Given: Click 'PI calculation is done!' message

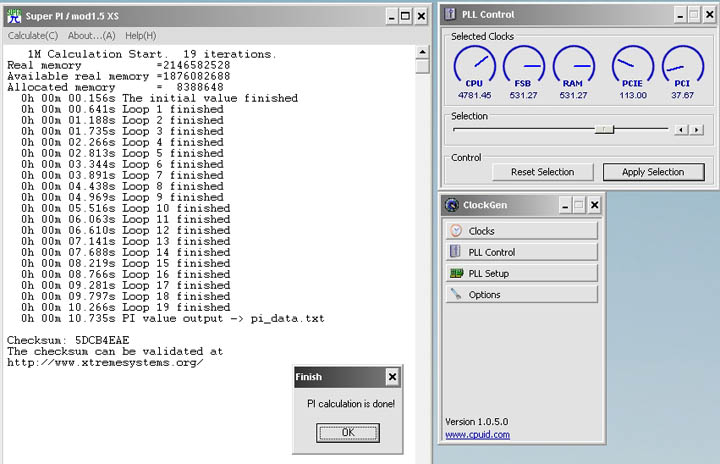Looking at the screenshot, I should click(x=351, y=404).
